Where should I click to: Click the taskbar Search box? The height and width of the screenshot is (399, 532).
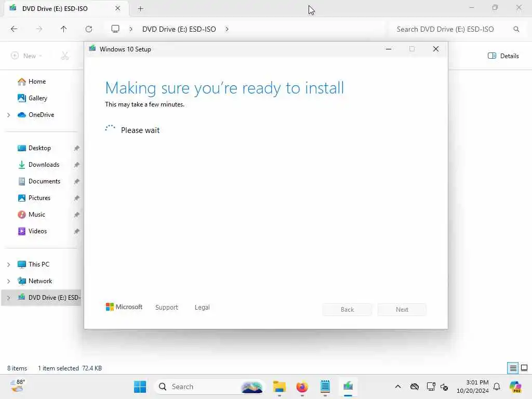coord(210,387)
